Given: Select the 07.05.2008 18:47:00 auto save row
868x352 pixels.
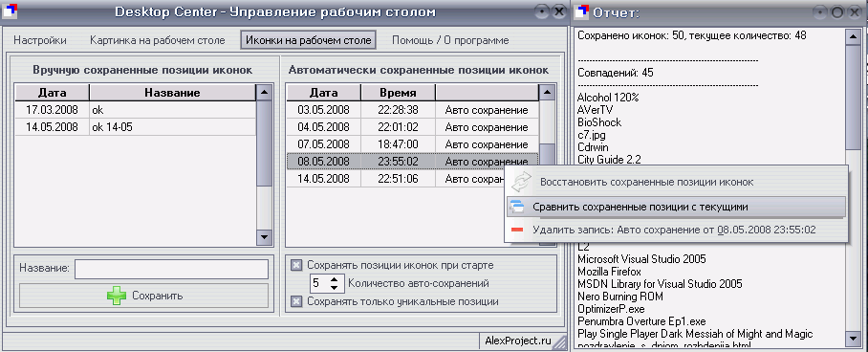Looking at the screenshot, I should coord(412,144).
